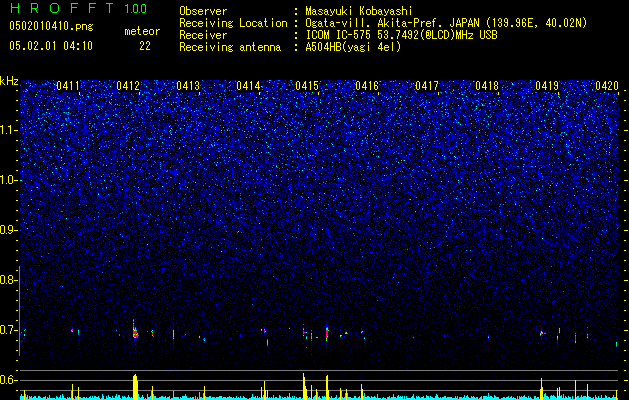Click the 0412 time marker
629x400 pixels.
coord(128,86)
